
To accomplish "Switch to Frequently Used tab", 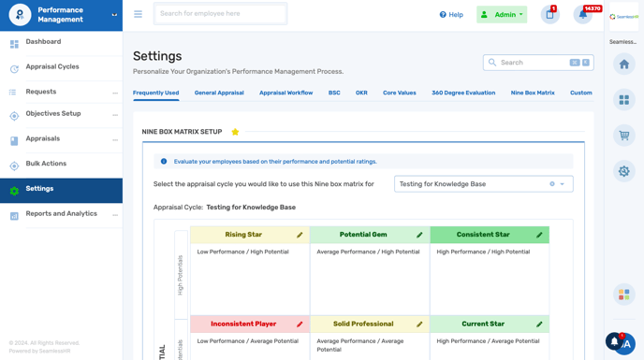I will [155, 93].
